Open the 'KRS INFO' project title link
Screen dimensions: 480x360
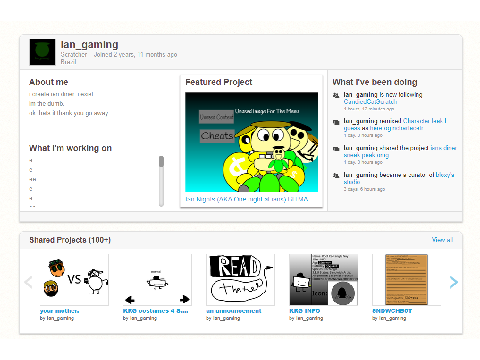[305, 311]
